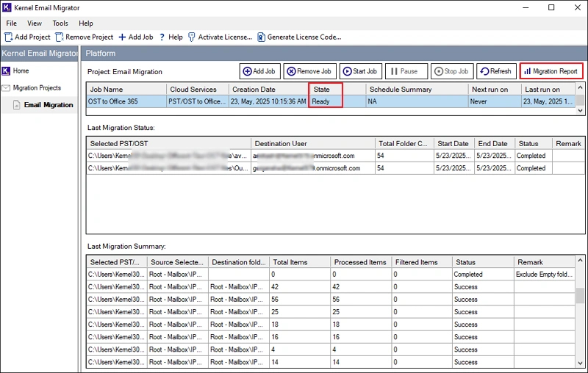The image size is (588, 373).
Task: Click the Stop Job button
Action: tap(452, 71)
